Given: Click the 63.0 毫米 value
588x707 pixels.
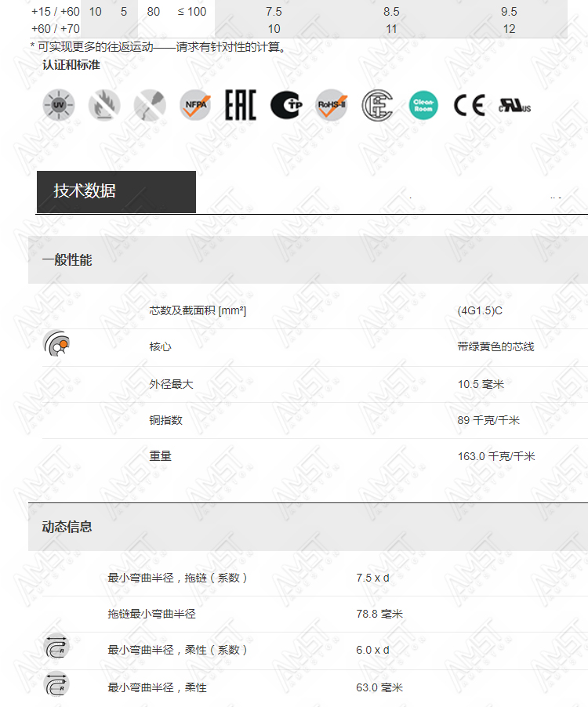Looking at the screenshot, I should (x=379, y=687).
